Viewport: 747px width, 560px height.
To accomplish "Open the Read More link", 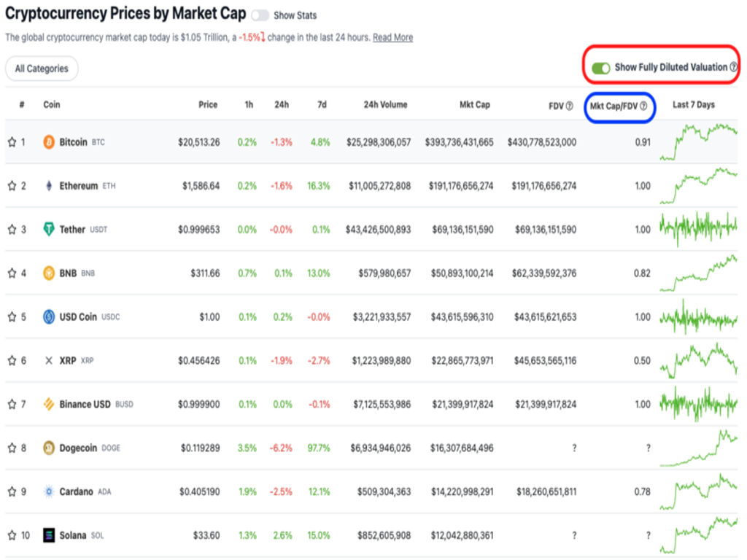I will [392, 37].
